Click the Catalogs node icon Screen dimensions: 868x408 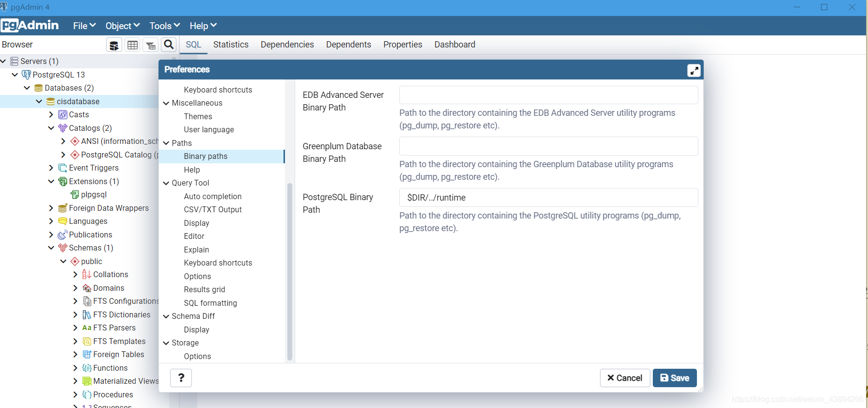pos(63,128)
